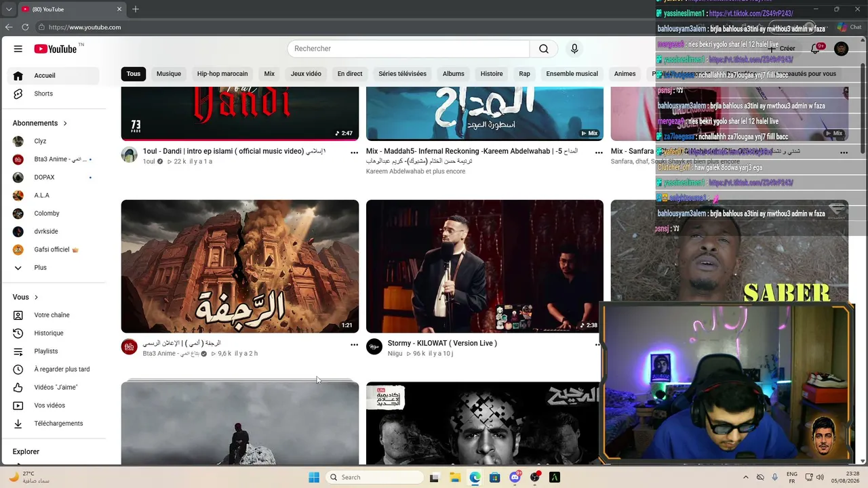Open the Gafsi officiel subscription
868x488 pixels.
53,249
